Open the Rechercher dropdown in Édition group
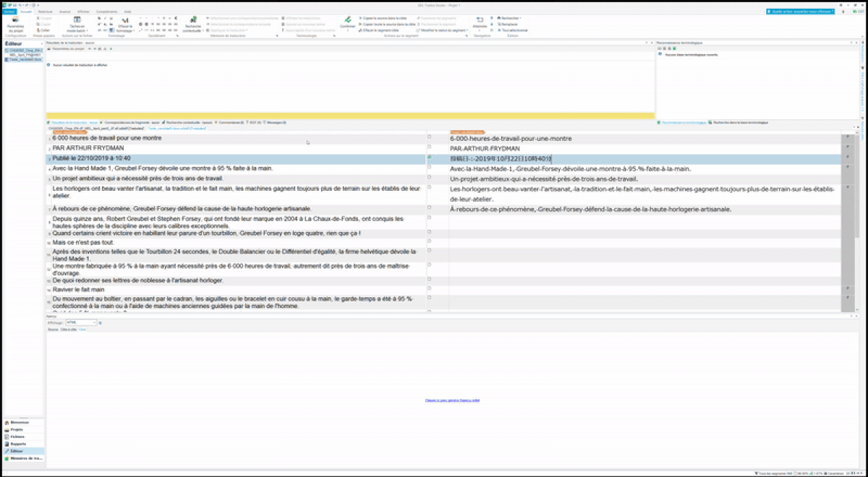868x477 pixels. pyautogui.click(x=509, y=17)
